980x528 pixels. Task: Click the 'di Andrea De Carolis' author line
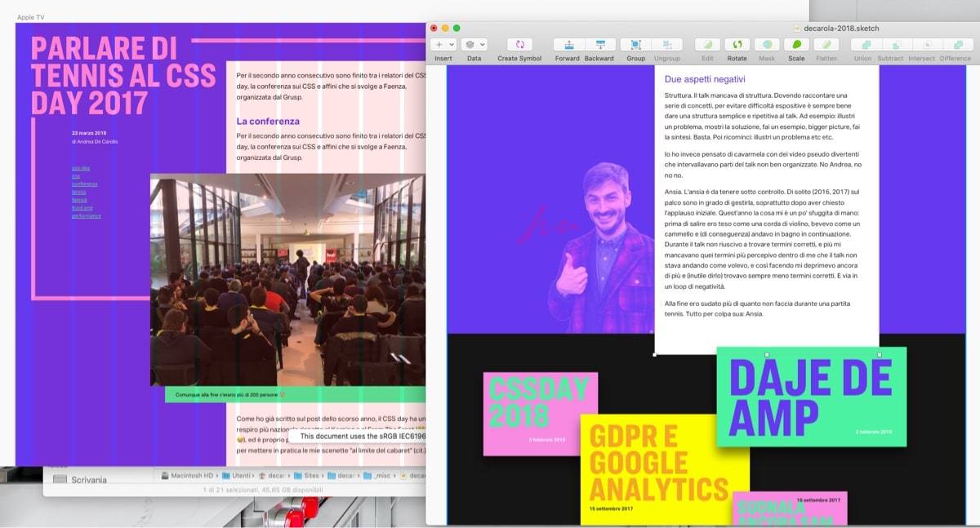[x=95, y=142]
